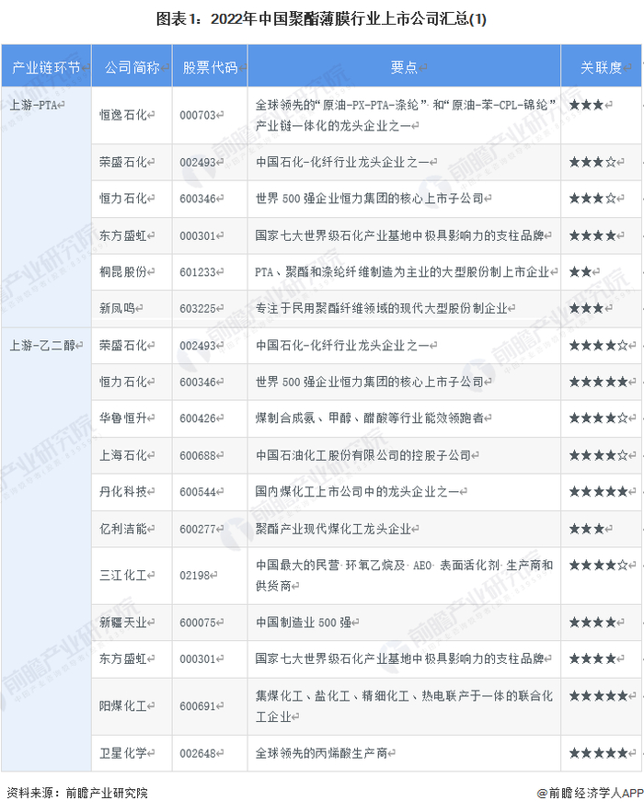Select the chart title 图表1 heading
Screen dimensions: 644x812
coord(321,19)
